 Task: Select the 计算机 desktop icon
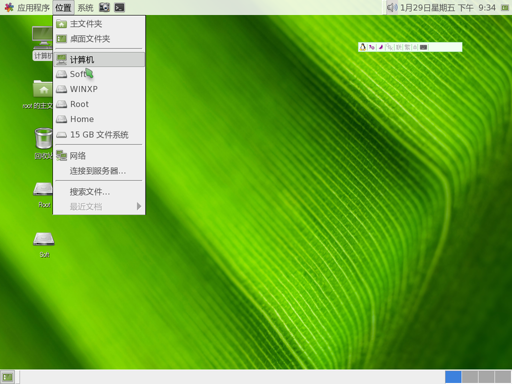(x=42, y=43)
